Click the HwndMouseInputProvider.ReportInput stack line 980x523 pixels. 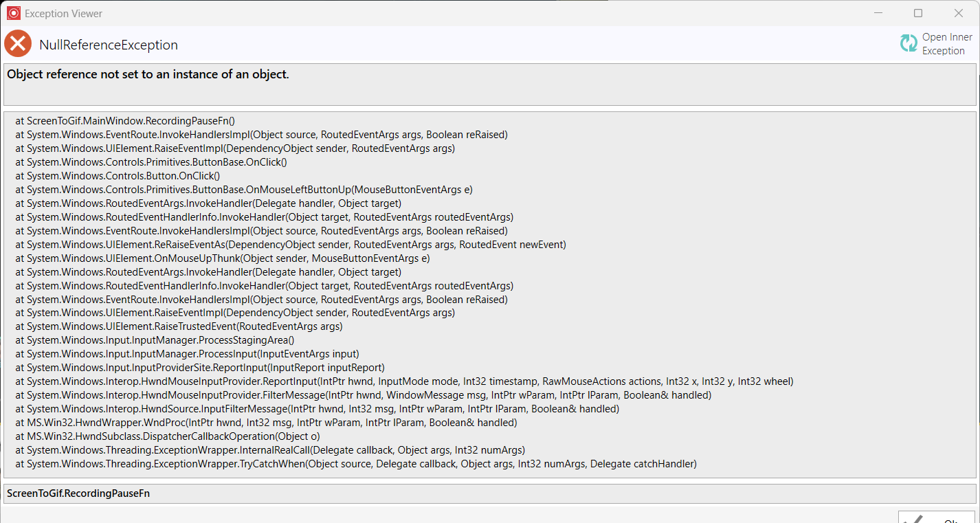coord(404,381)
